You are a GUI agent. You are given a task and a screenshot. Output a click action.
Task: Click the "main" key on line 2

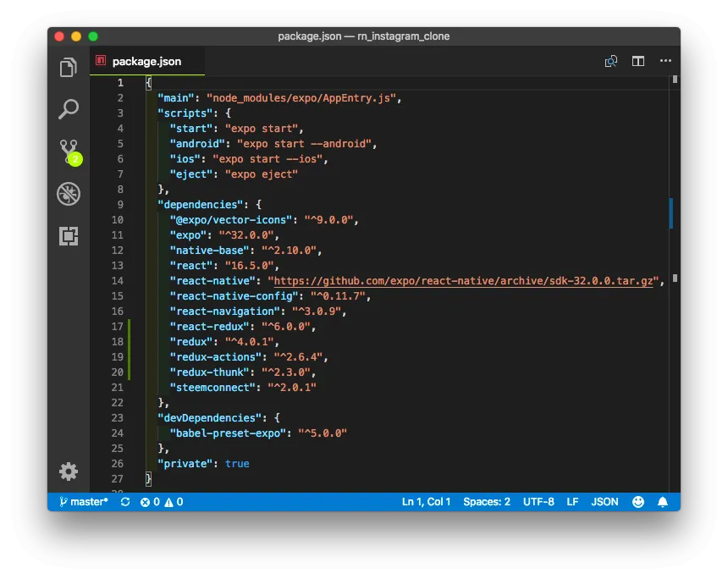175,98
